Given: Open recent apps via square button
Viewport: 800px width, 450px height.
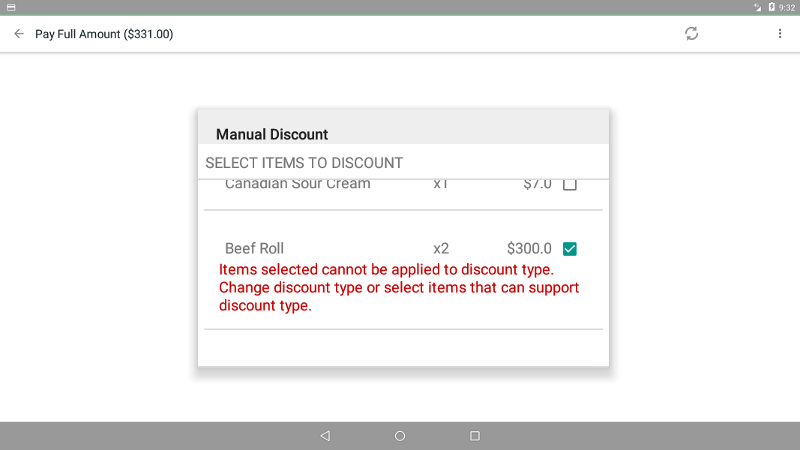Looking at the screenshot, I should (x=474, y=436).
